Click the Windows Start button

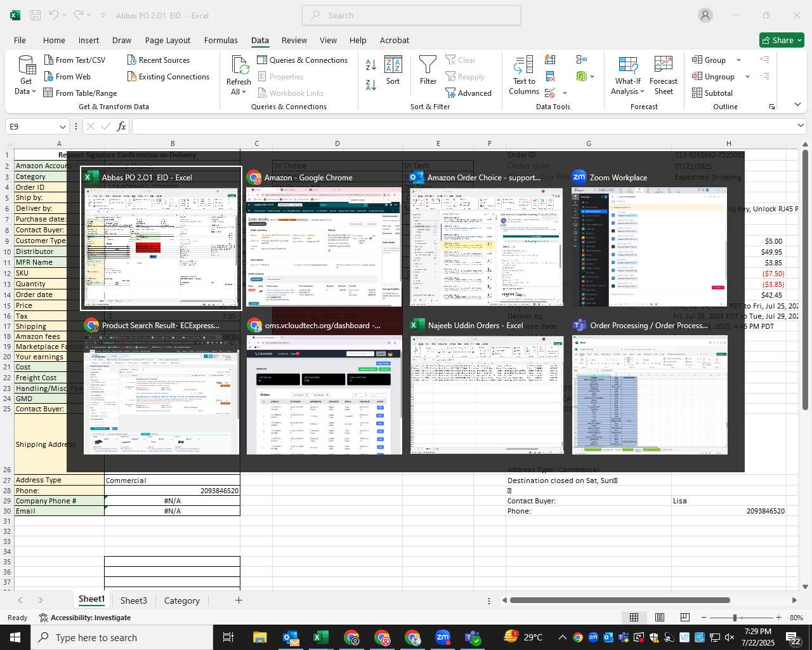15,637
